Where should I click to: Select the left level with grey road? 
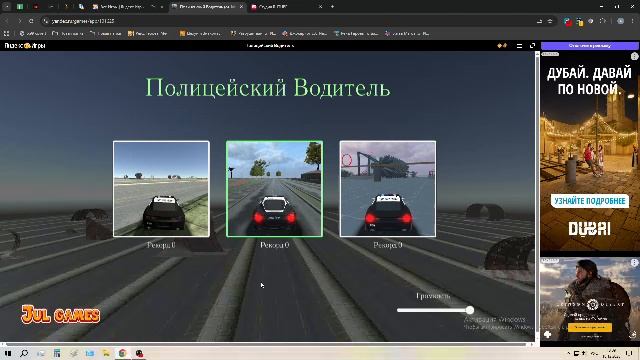tap(161, 189)
